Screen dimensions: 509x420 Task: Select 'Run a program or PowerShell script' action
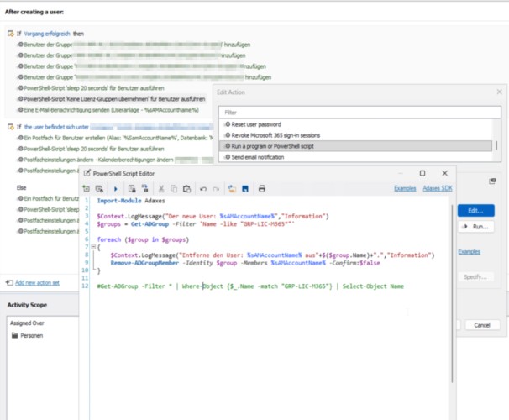(x=355, y=146)
